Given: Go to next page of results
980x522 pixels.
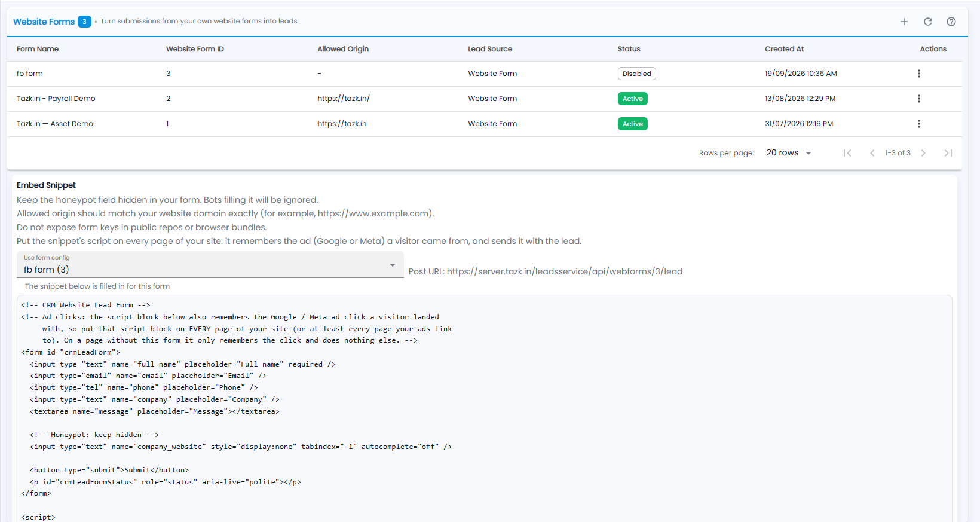Looking at the screenshot, I should (x=923, y=153).
